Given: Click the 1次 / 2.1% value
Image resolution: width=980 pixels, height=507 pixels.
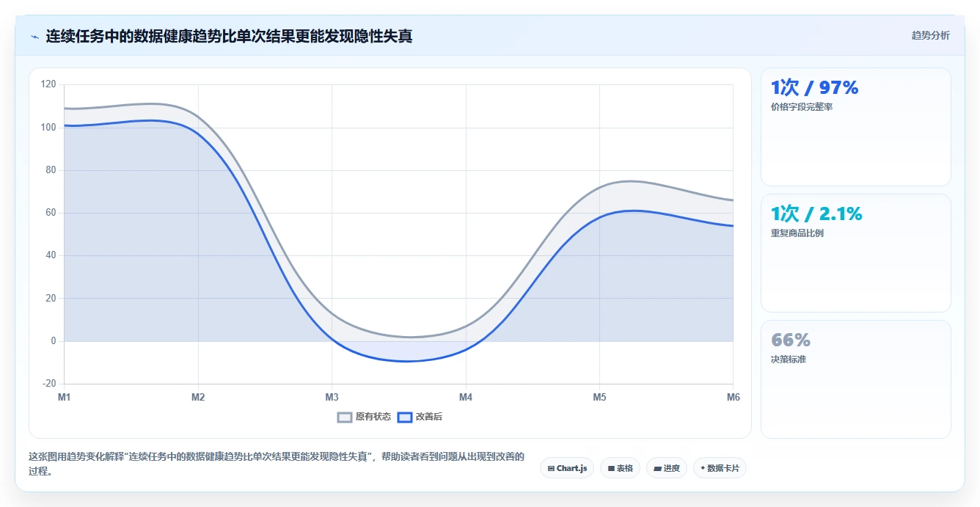Looking at the screenshot, I should tap(816, 214).
